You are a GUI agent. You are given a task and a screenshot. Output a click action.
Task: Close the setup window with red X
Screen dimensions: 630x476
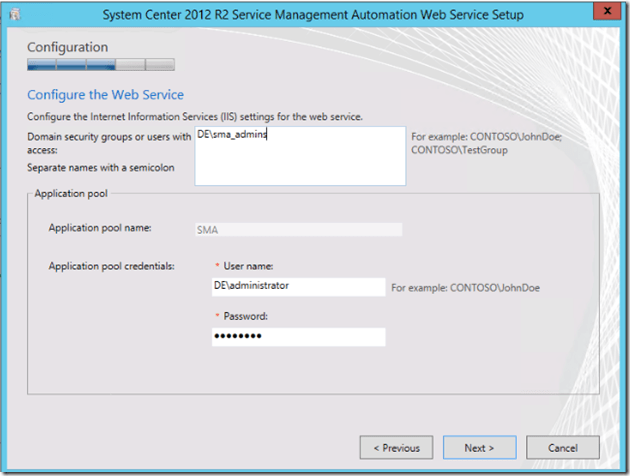pyautogui.click(x=603, y=13)
